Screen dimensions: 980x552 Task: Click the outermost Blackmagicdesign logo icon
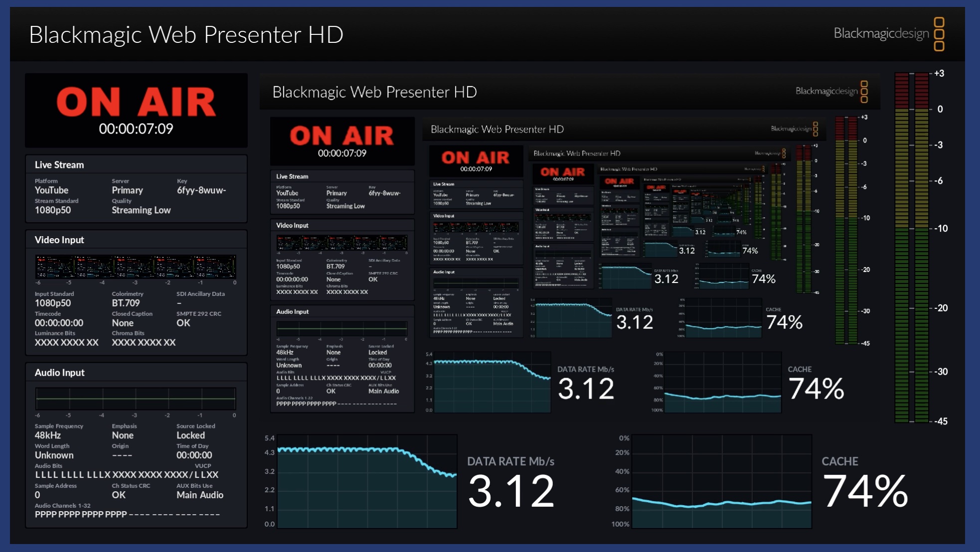click(939, 34)
